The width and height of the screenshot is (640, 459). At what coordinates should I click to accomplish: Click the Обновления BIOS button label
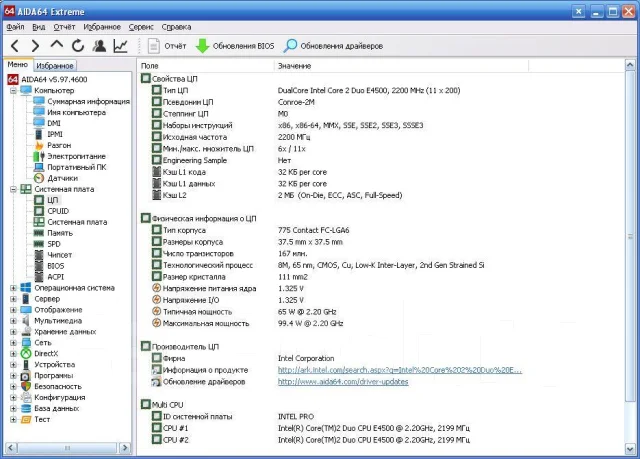pos(243,46)
